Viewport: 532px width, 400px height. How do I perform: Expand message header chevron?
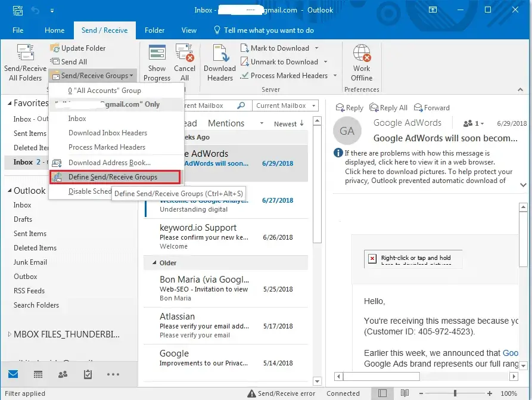click(x=523, y=185)
